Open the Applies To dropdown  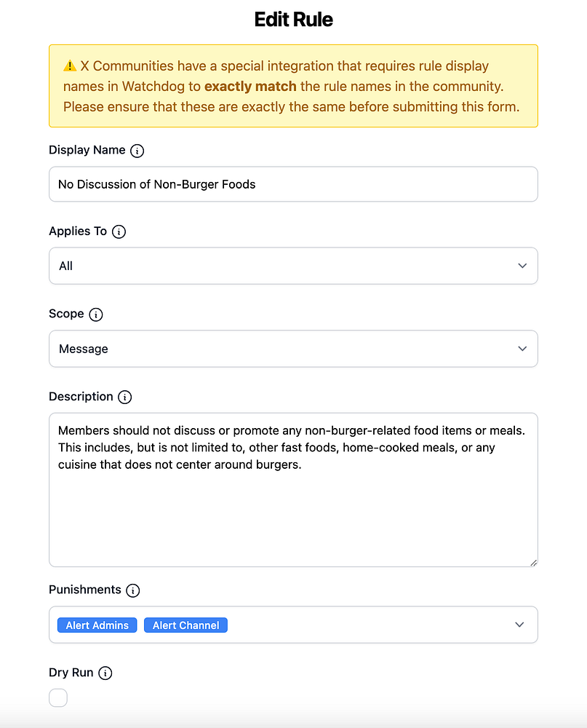click(x=293, y=266)
